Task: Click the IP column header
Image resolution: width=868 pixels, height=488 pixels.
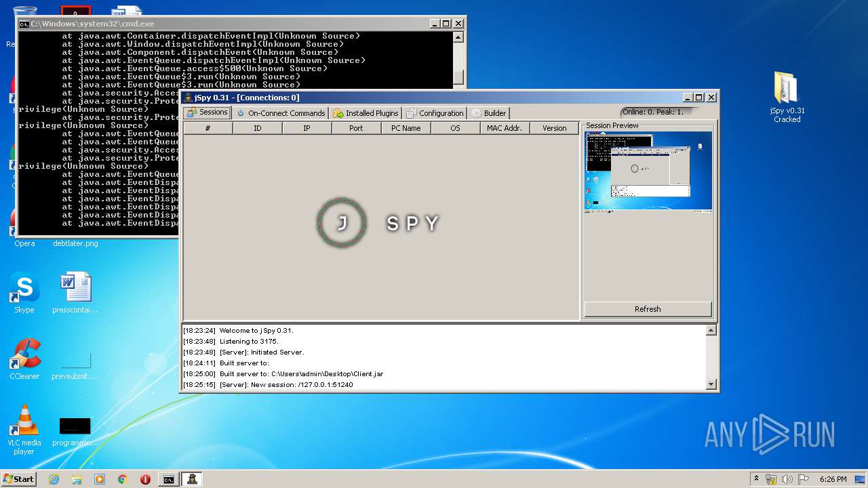Action: [x=307, y=128]
